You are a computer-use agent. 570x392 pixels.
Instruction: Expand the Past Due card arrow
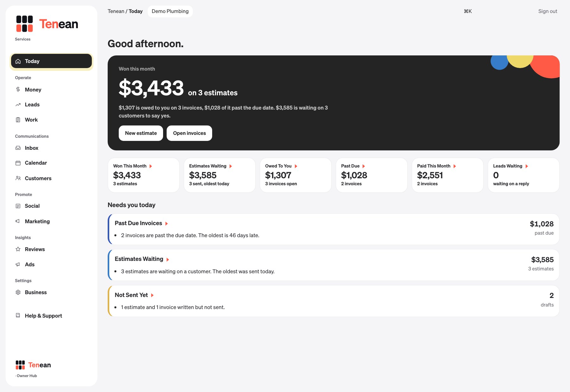click(x=364, y=166)
